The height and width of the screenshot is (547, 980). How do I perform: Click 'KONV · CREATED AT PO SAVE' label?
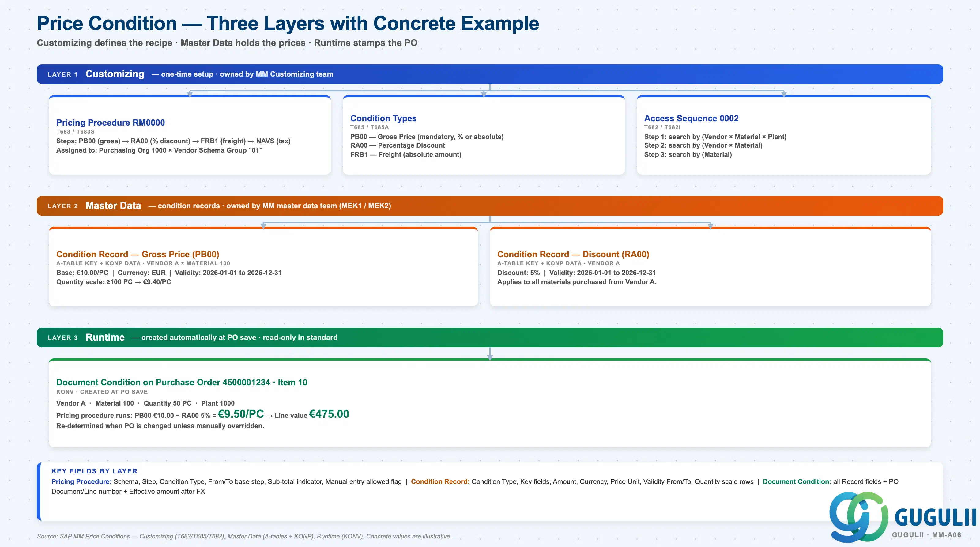pos(102,392)
